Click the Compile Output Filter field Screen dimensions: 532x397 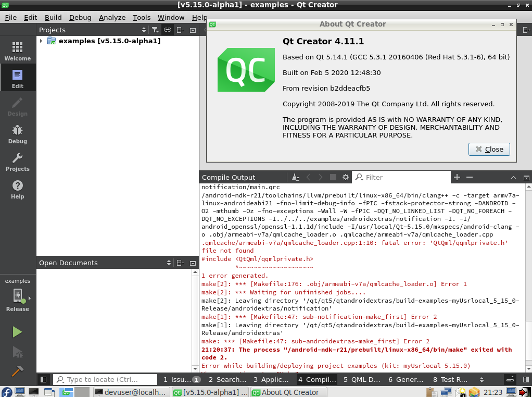click(402, 177)
